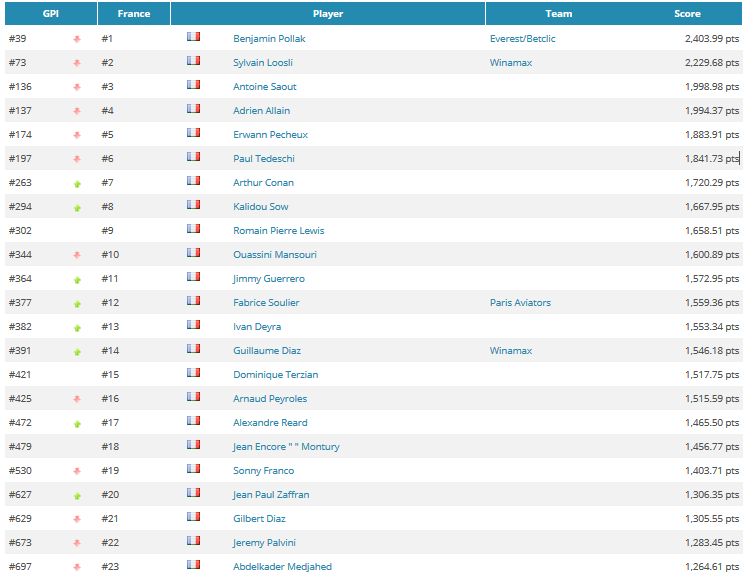Select the France rank #15
Image resolution: width=755 pixels, height=577 pixels.
110,375
